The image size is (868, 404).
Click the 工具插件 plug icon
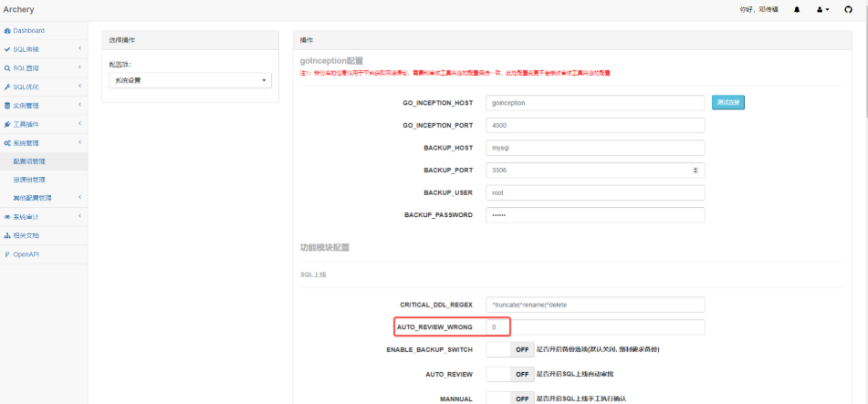tap(7, 125)
